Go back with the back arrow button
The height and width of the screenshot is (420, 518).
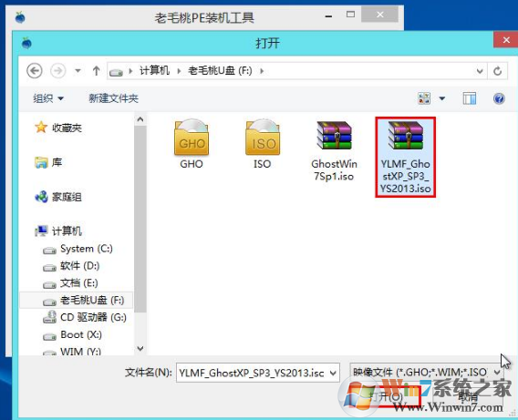(35, 70)
